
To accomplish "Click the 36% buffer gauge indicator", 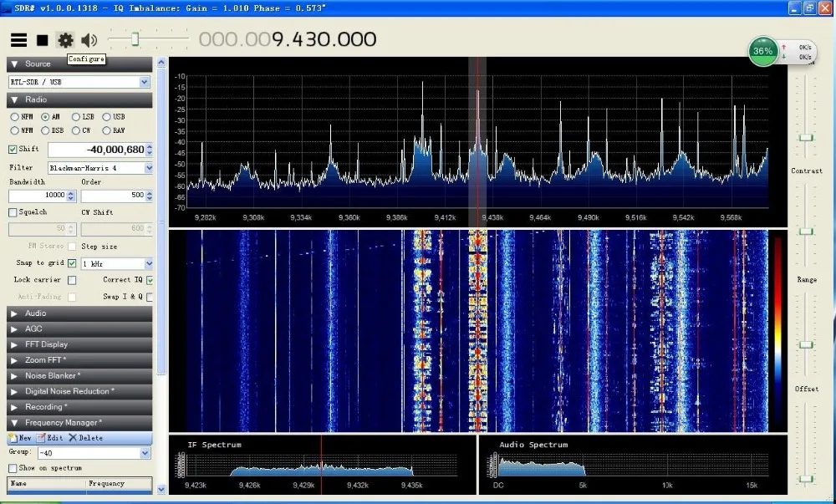I will click(762, 51).
